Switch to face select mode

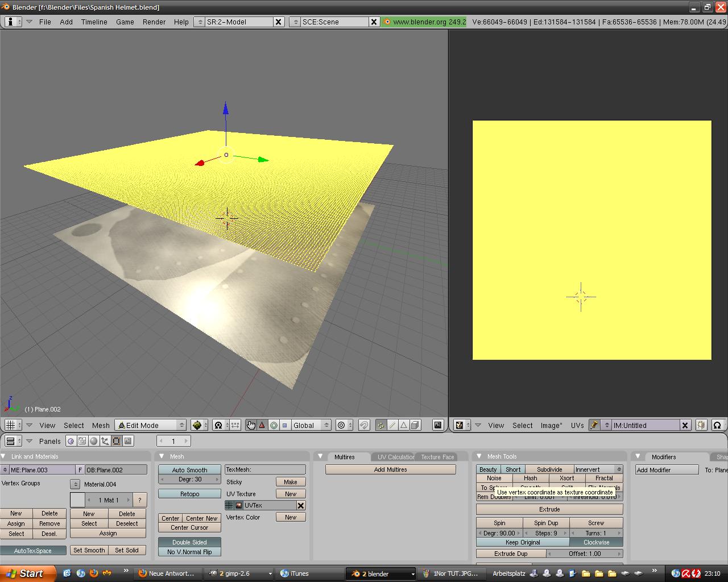(403, 425)
